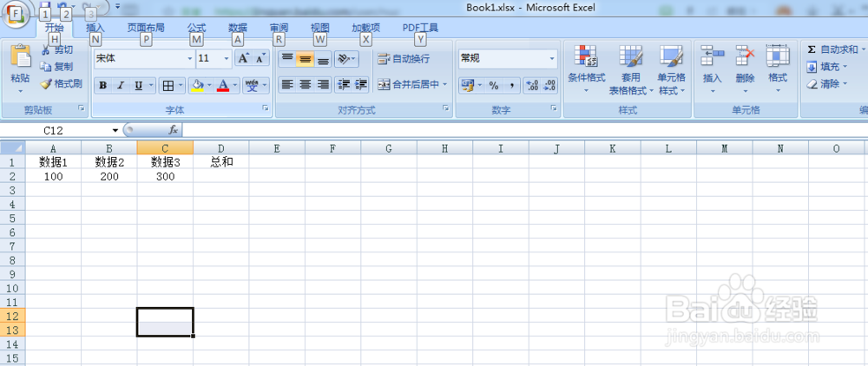Viewport: 868px width, 366px height.
Task: Select cell D1 containing 总和
Action: (220, 162)
